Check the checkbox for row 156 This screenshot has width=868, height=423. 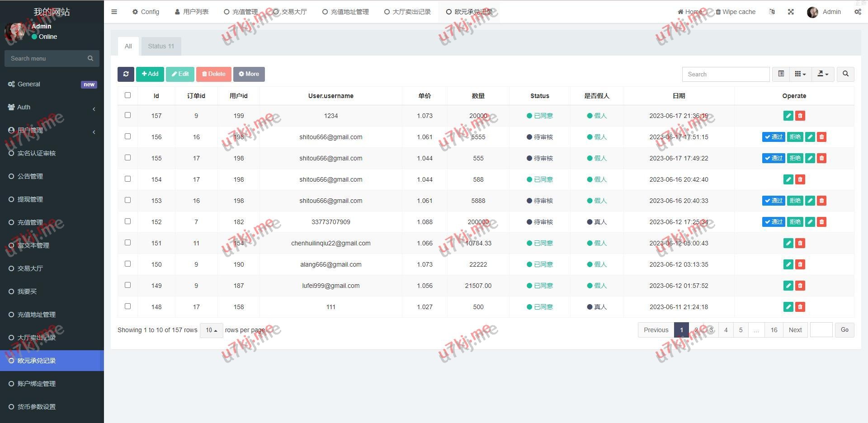[x=127, y=136]
